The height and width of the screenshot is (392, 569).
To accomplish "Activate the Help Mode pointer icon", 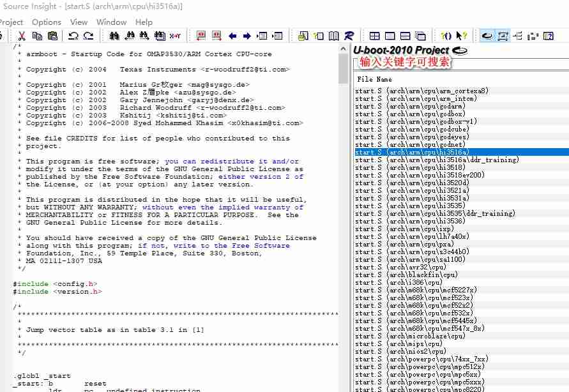I will (x=461, y=36).
